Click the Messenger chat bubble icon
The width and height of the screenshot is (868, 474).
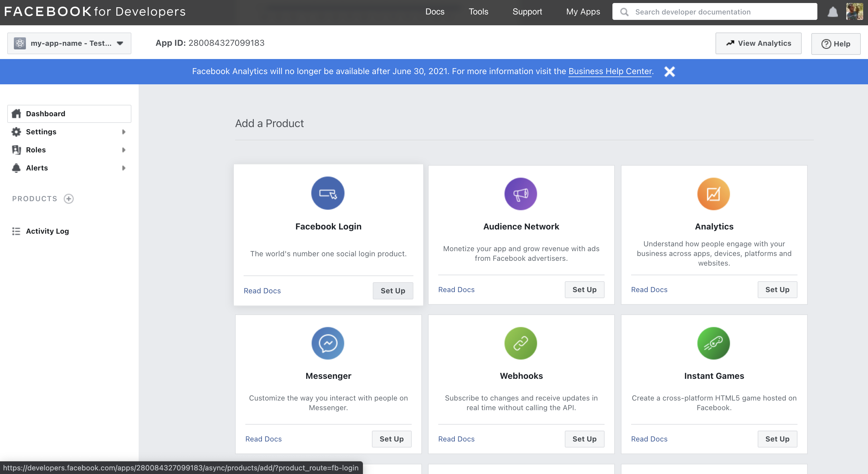328,343
